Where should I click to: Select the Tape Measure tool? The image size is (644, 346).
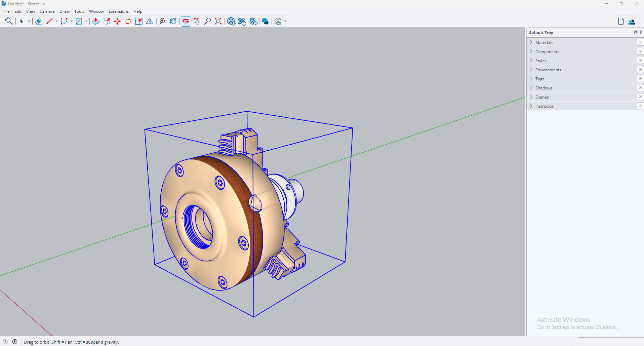tap(162, 21)
